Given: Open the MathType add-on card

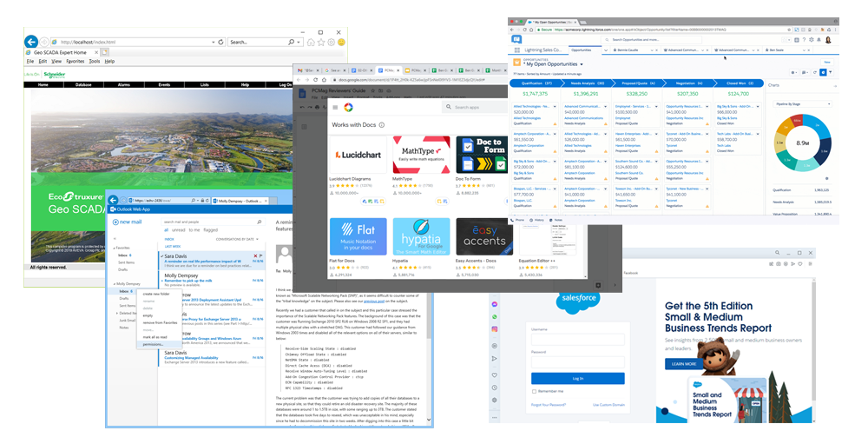Looking at the screenshot, I should coord(421,166).
